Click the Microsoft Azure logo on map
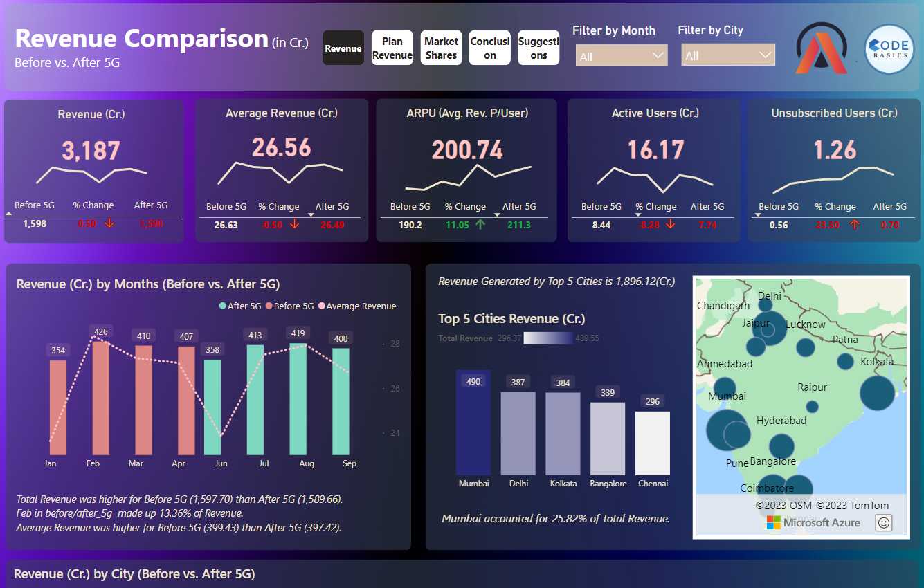This screenshot has height=588, width=924. click(x=813, y=522)
